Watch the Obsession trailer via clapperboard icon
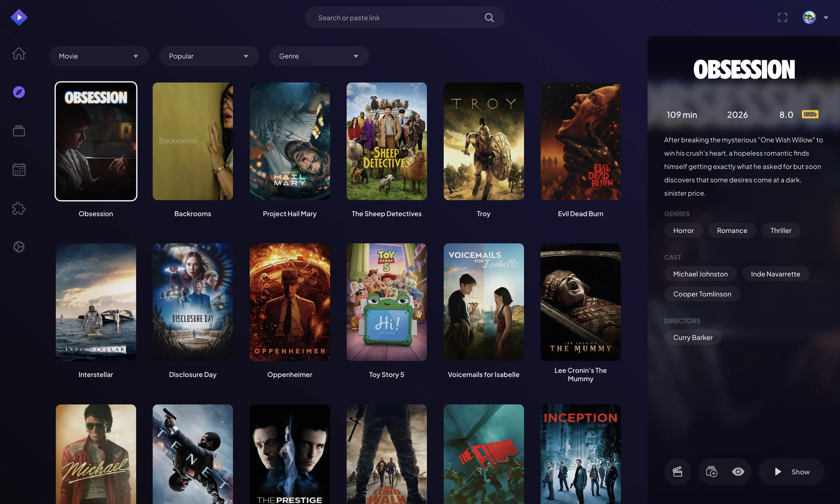840x504 pixels. click(x=678, y=472)
